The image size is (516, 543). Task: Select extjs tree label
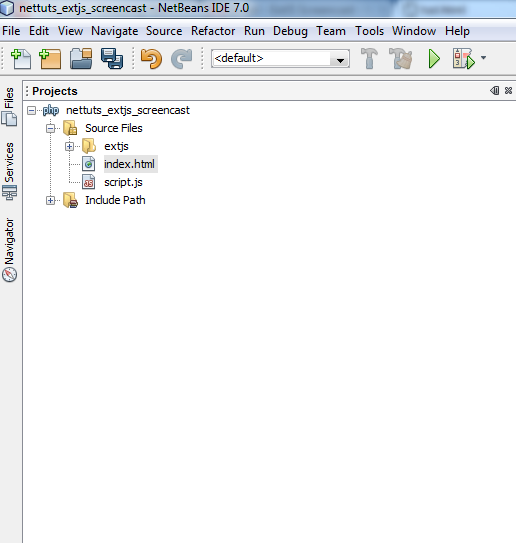116,146
